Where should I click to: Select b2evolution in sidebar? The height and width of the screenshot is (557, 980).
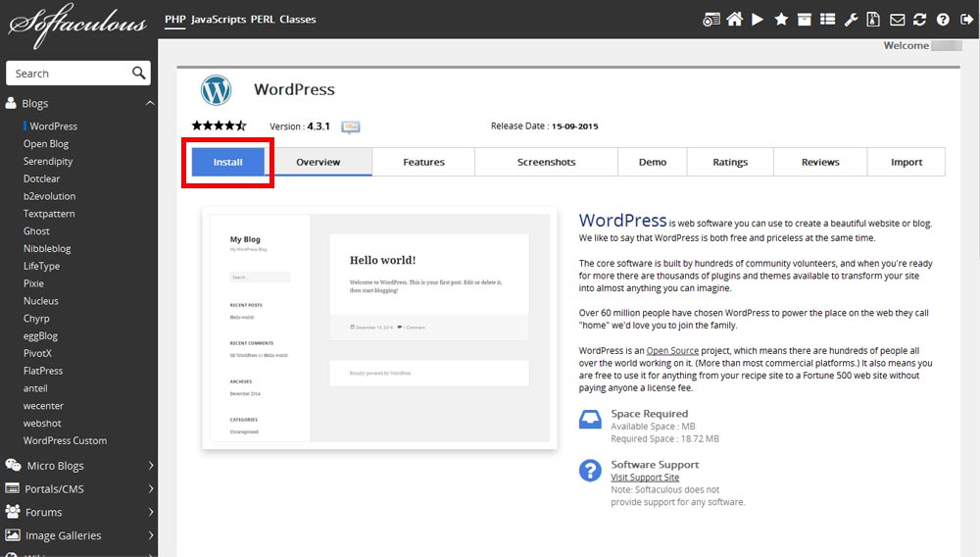click(49, 196)
